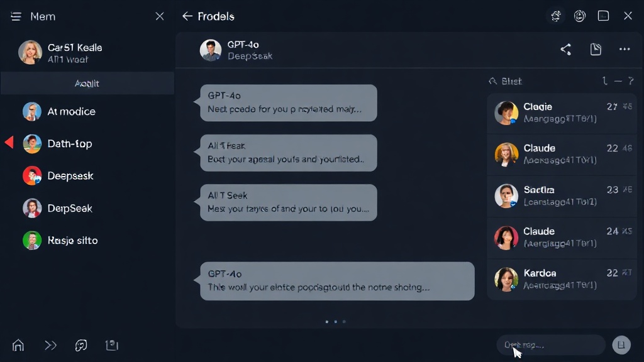644x362 pixels.
Task: Click the message input field at the bottom
Action: pos(551,345)
